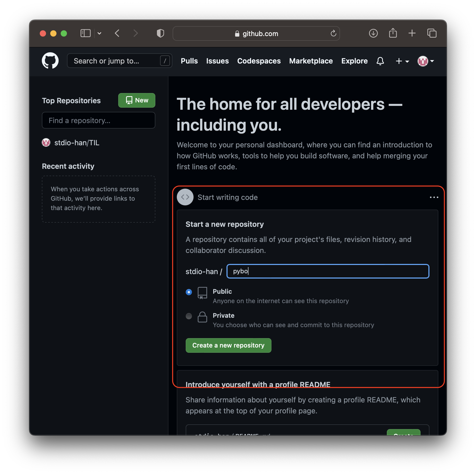Focus the github.com address bar
Screen dimensions: 476x474
256,33
